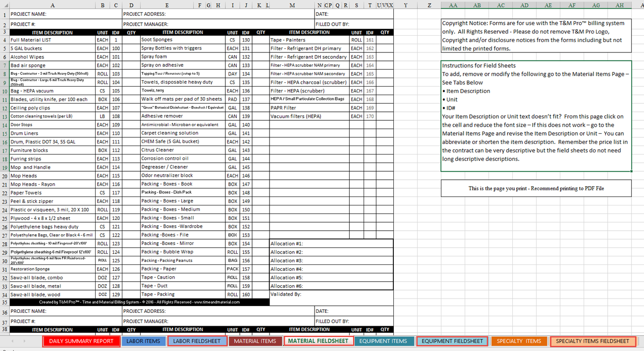Click the next sheet navigation arrow
The height and width of the screenshot is (351, 644).
[25, 341]
